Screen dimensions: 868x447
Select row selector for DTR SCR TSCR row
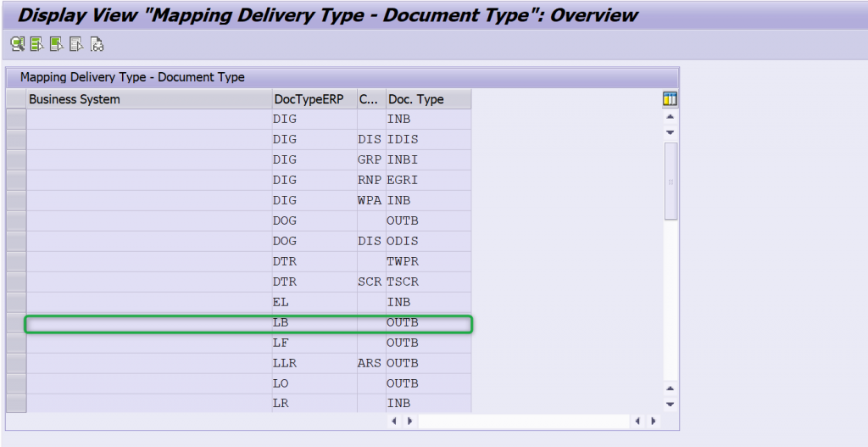[x=16, y=282]
